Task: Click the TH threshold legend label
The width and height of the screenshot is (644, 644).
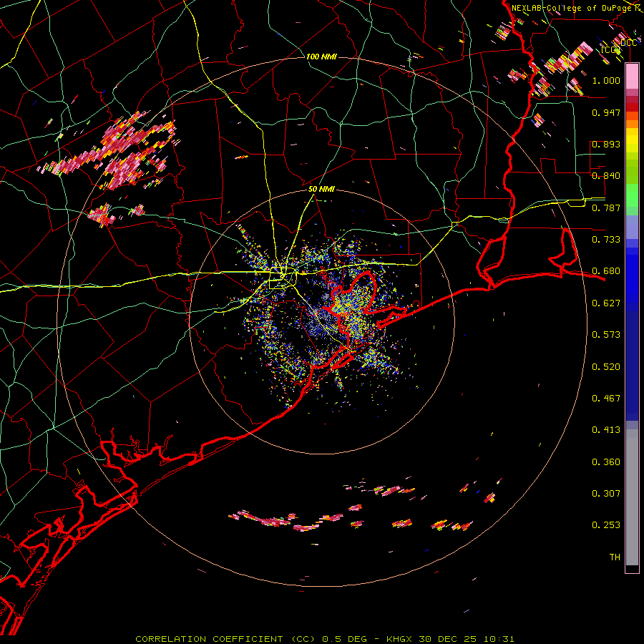Action: tap(615, 557)
